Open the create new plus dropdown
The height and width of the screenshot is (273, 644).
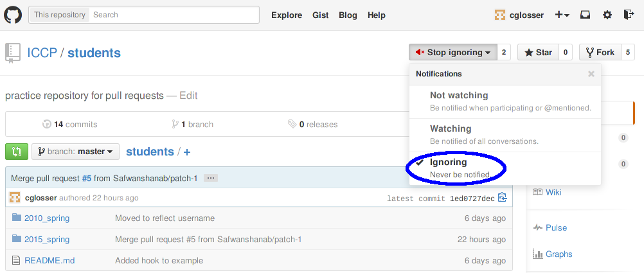[x=562, y=15]
